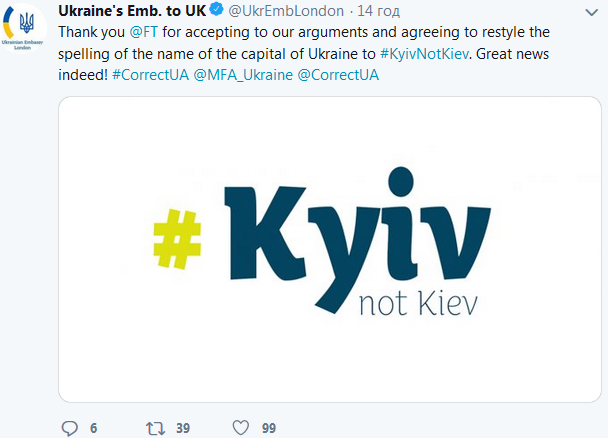Screen dimensions: 608x438
Task: Click the @UkrEmbLondon handle
Action: tap(287, 12)
